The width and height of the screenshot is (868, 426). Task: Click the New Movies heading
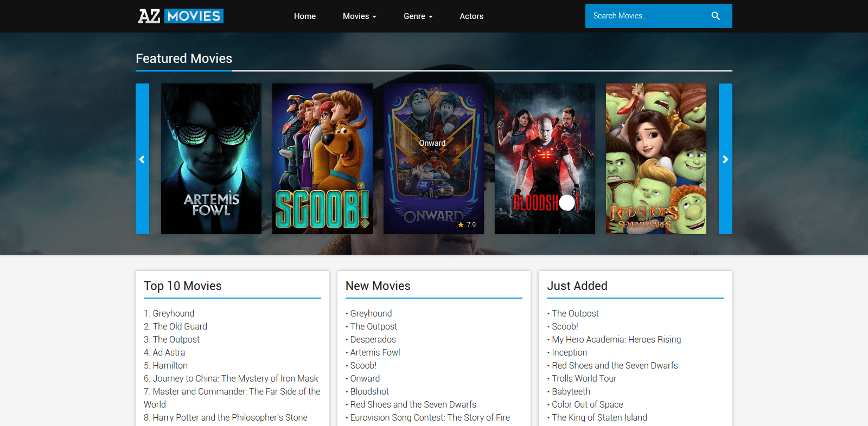(378, 286)
